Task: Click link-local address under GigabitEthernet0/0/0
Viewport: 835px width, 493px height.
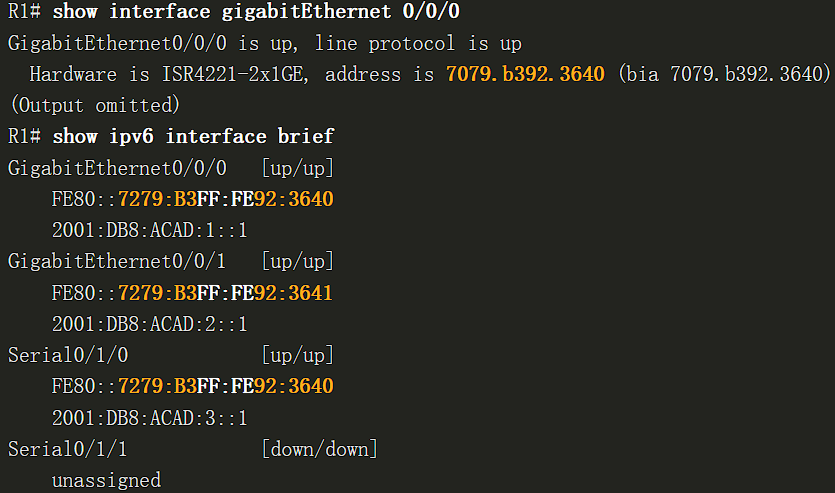Action: [x=192, y=199]
